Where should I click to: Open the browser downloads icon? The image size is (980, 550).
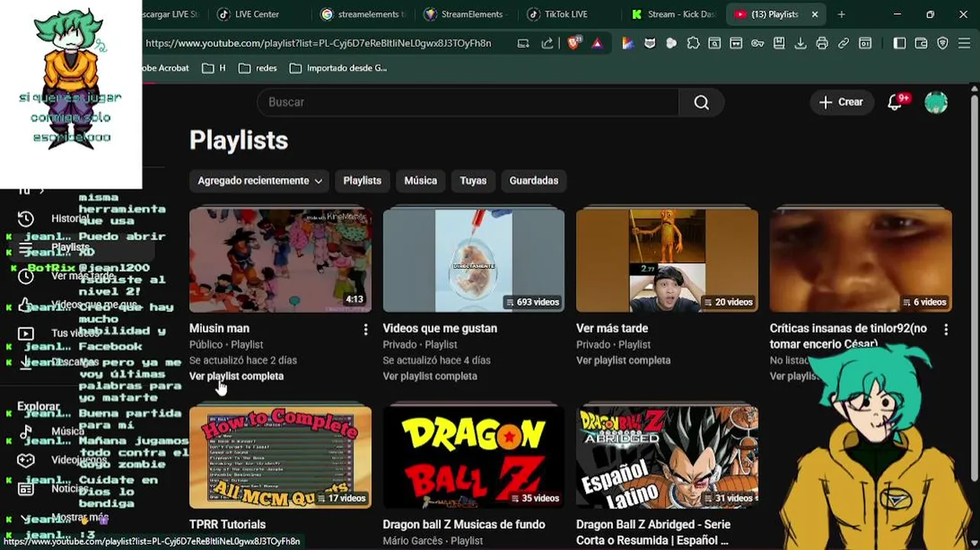(800, 44)
